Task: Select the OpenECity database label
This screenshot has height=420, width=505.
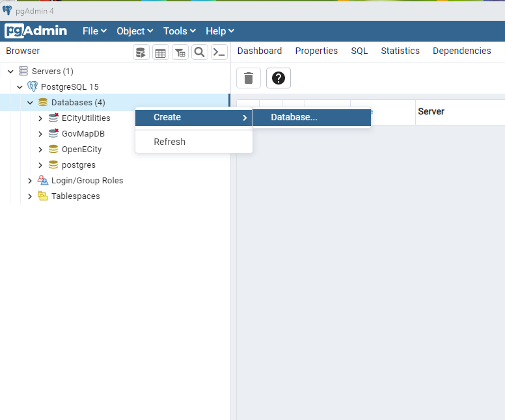Action: [x=81, y=150]
